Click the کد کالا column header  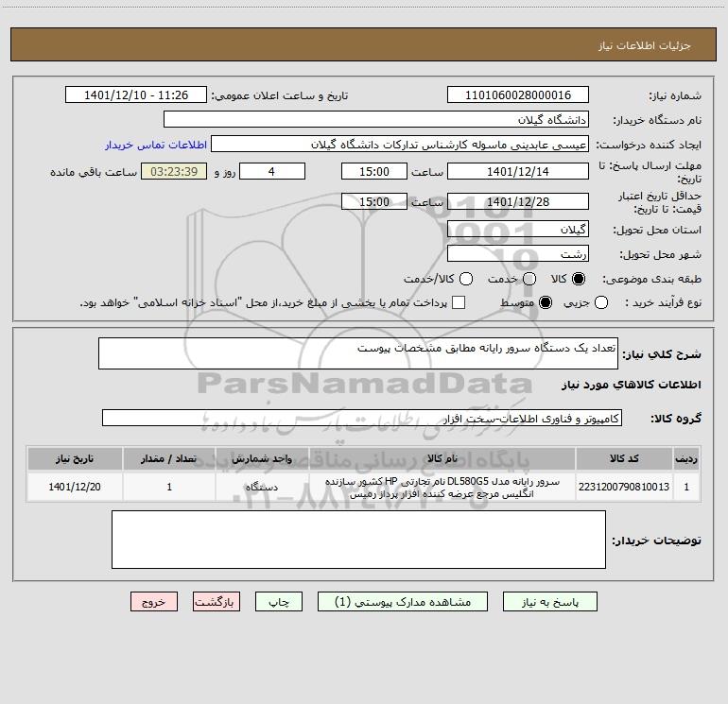(624, 458)
